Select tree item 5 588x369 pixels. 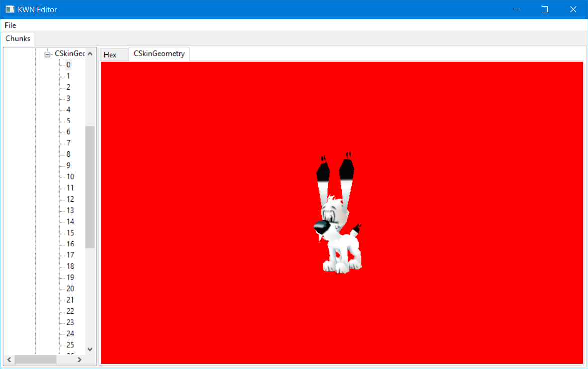coord(68,121)
